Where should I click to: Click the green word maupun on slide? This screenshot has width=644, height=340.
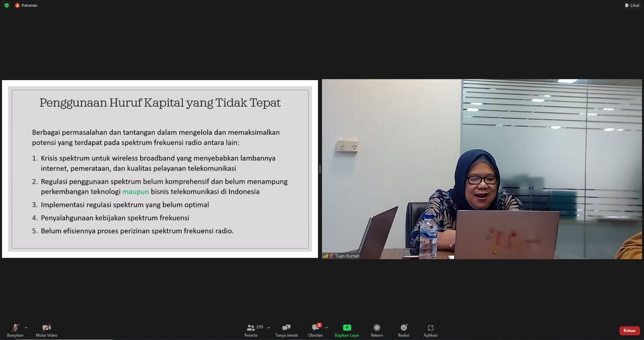(136, 192)
